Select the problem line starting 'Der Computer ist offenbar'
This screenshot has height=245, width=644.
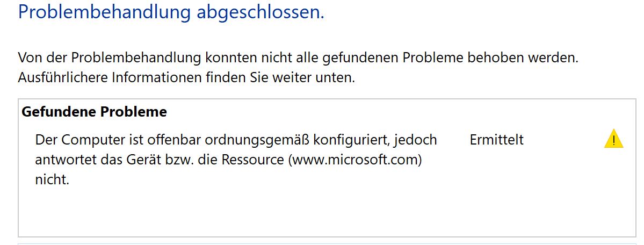click(x=236, y=160)
